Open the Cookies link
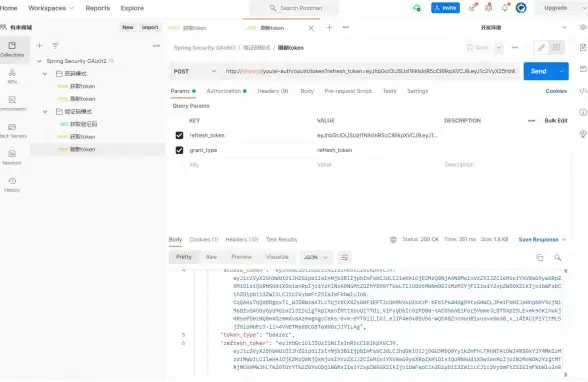Screen dimensions: 588x382 pyautogui.click(x=556, y=91)
